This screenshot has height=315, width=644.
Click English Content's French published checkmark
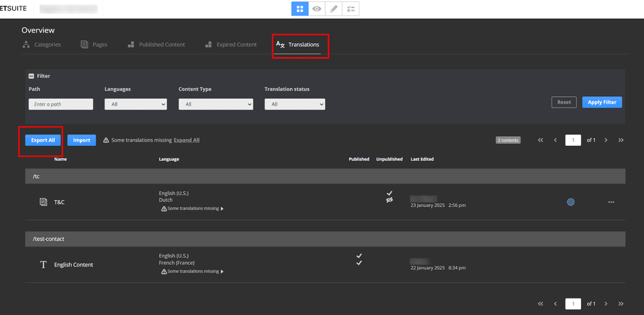[359, 263]
